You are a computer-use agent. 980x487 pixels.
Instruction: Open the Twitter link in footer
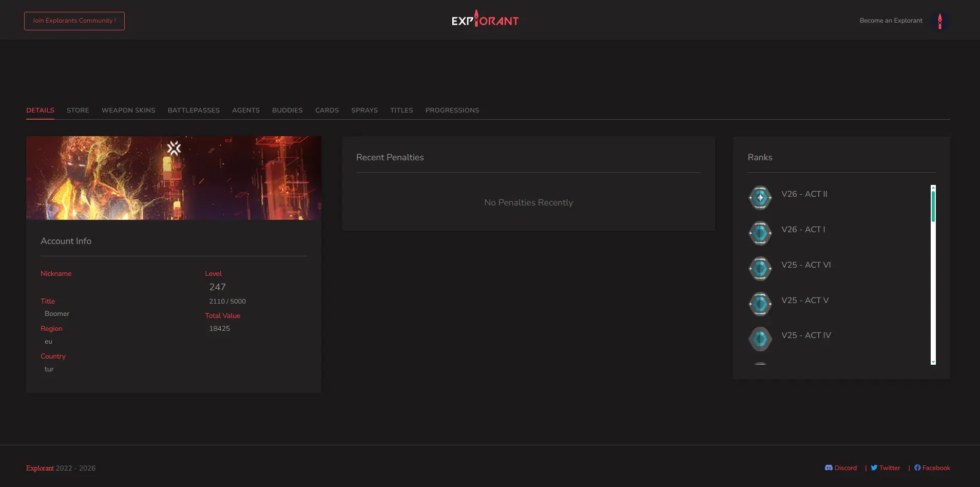coord(886,468)
